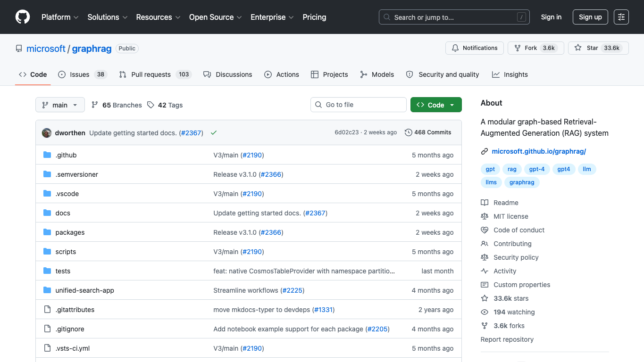Click the Code of conduct heart icon
This screenshot has height=362, width=644.
485,230
